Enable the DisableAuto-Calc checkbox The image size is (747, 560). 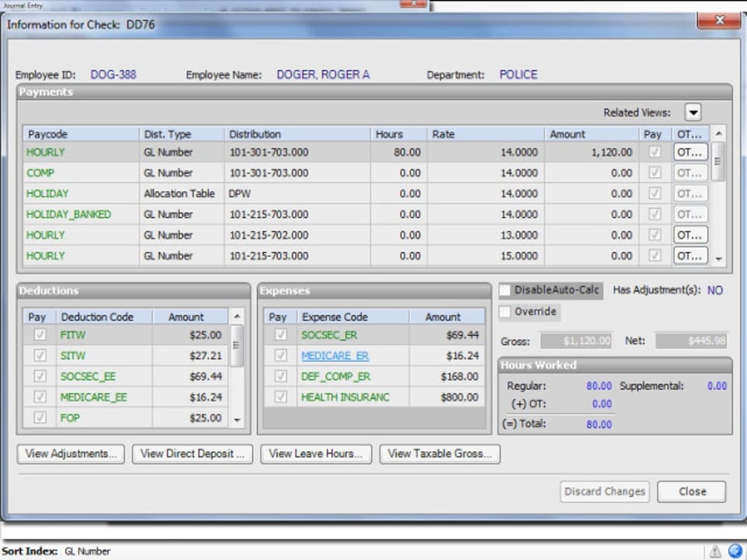click(506, 290)
